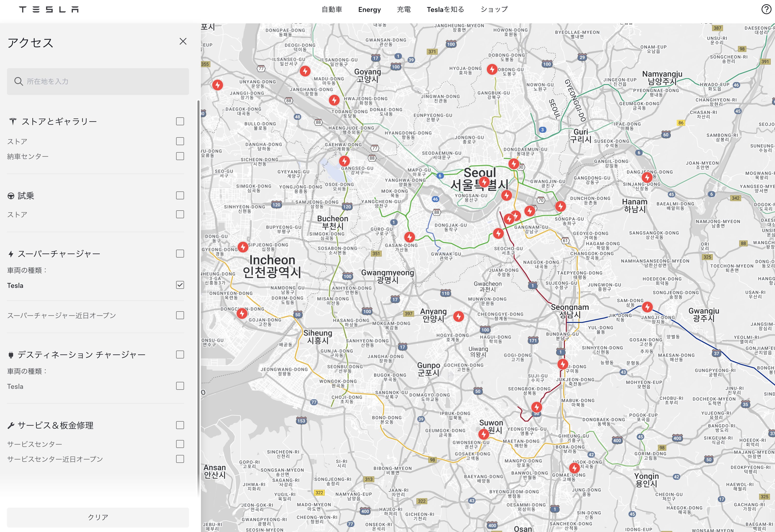The width and height of the screenshot is (775, 532).
Task: Click the Tesla logo in header
Action: click(x=49, y=9)
